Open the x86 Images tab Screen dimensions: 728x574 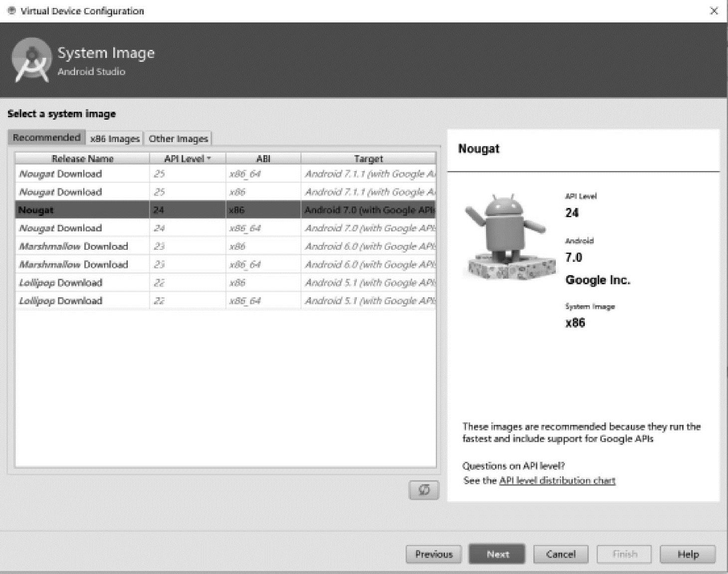(115, 139)
